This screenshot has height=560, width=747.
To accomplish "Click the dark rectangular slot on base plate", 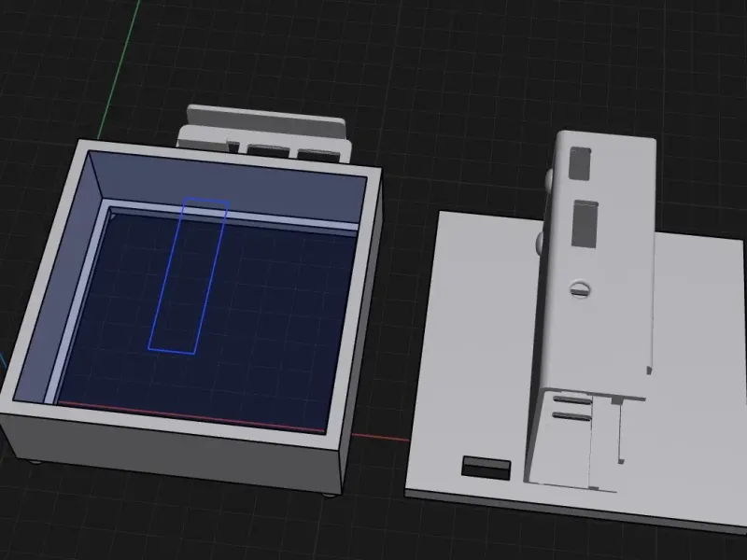I will tap(486, 468).
